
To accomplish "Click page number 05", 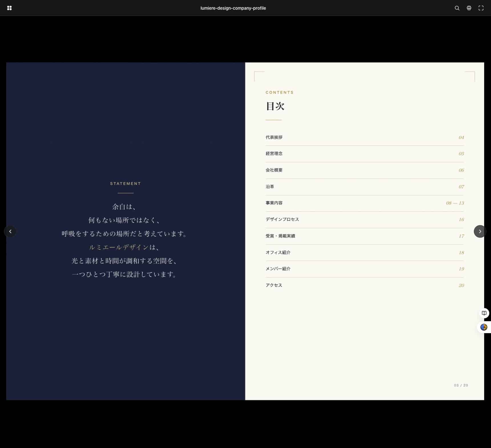I will tap(461, 154).
